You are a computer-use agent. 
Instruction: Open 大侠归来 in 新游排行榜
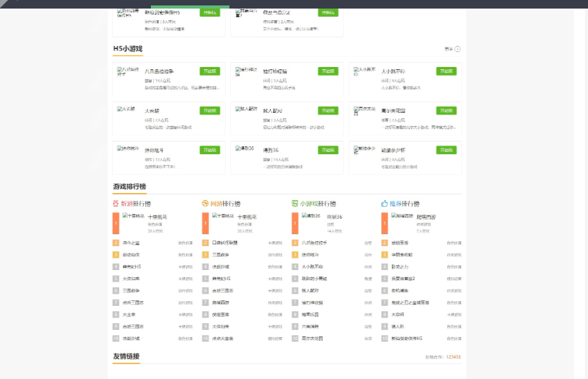131,279
